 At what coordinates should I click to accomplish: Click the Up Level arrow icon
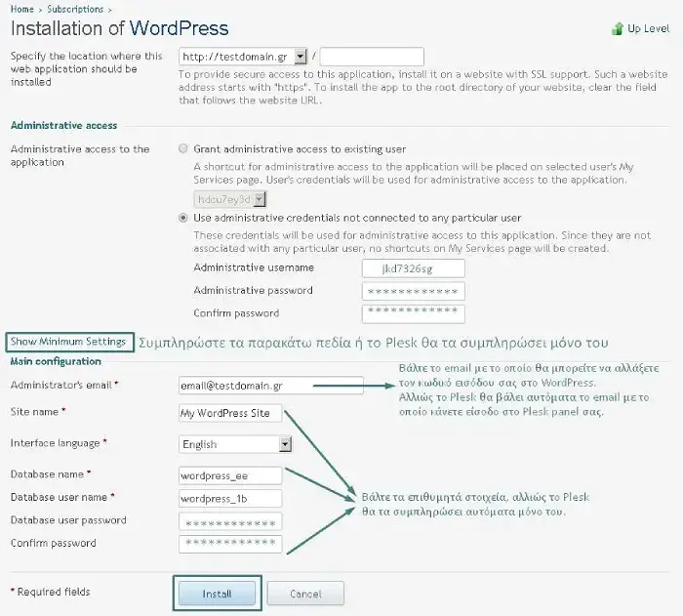click(618, 28)
